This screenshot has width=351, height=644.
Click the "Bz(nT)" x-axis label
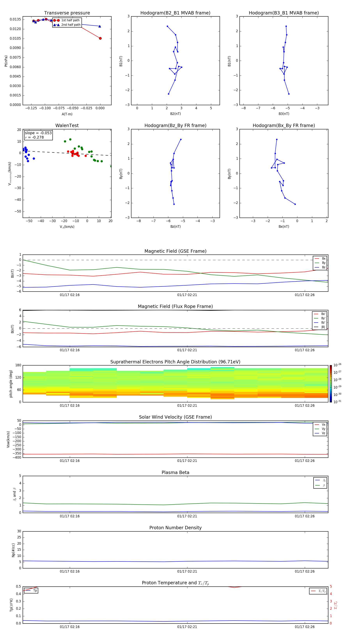pos(175,227)
